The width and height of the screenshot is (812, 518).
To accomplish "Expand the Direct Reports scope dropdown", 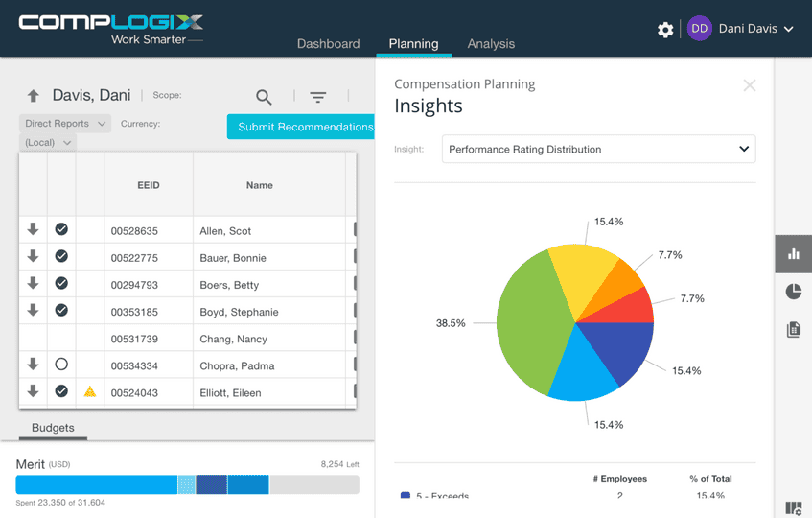I will click(65, 124).
